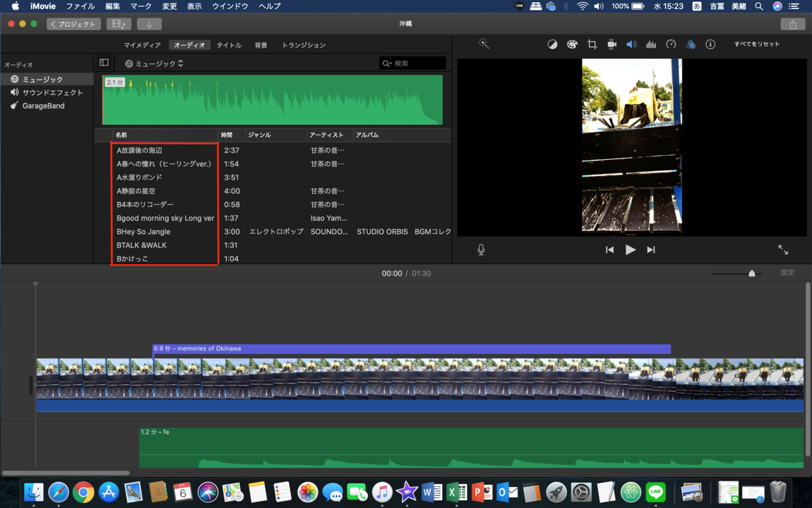Open the 編集 menu
812x508 pixels.
113,6
